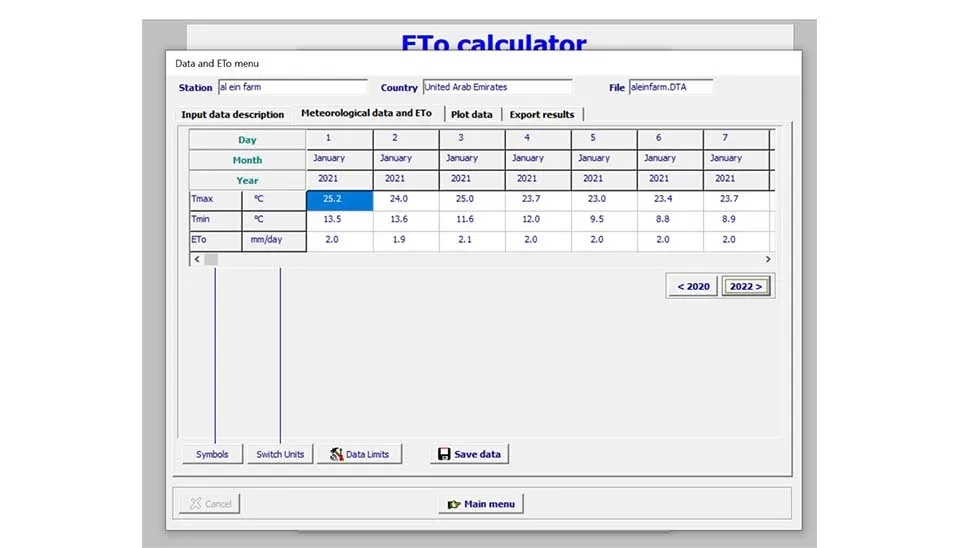Screen dimensions: 960x548
Task: Click the Country text field
Action: tap(497, 87)
